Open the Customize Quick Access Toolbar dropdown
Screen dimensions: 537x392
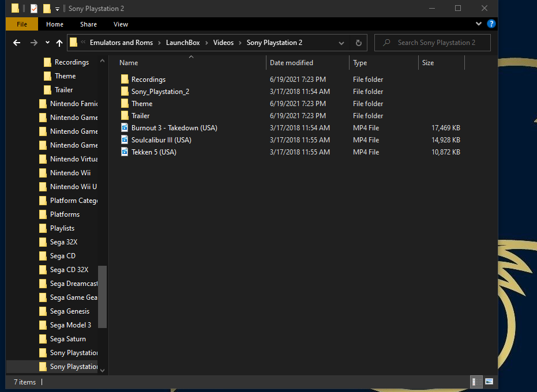[x=57, y=9]
